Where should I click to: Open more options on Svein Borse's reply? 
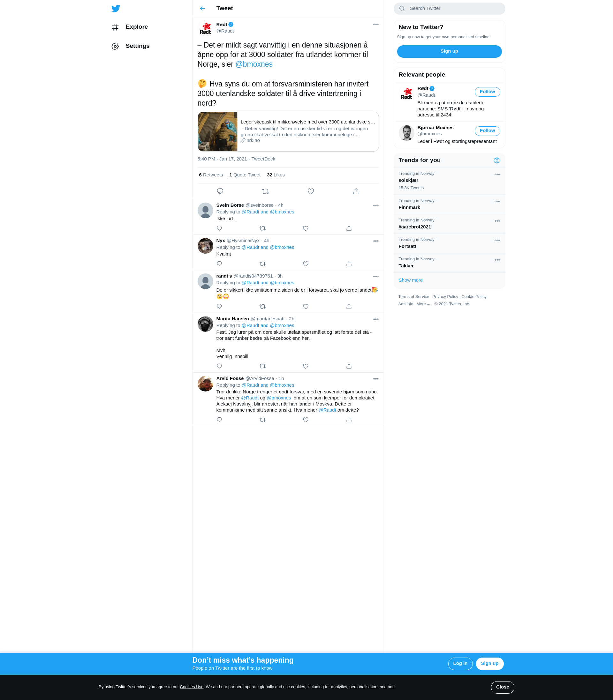click(376, 206)
